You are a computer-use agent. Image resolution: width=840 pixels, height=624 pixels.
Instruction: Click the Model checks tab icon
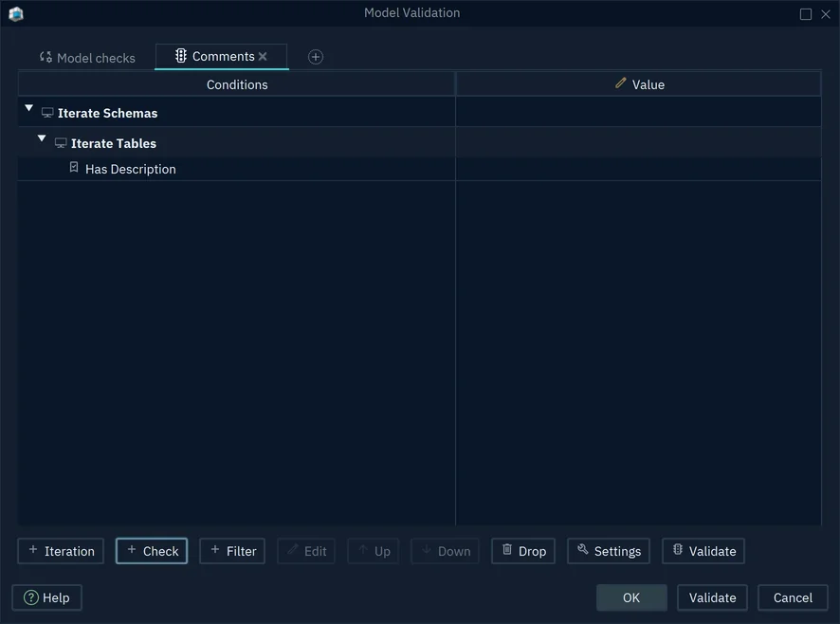46,57
